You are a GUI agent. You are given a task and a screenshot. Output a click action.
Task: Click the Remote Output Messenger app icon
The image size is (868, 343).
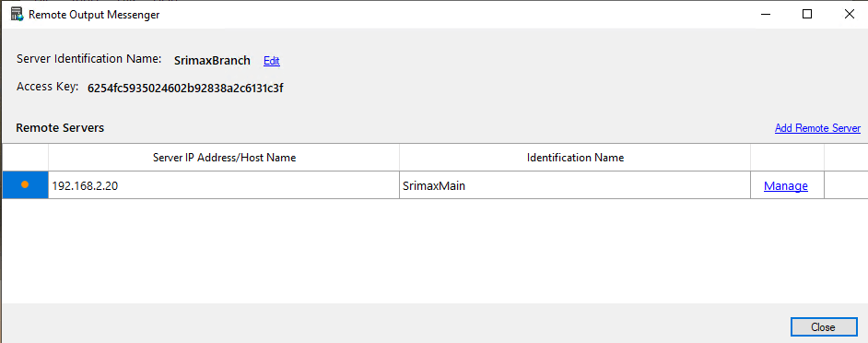(x=17, y=15)
